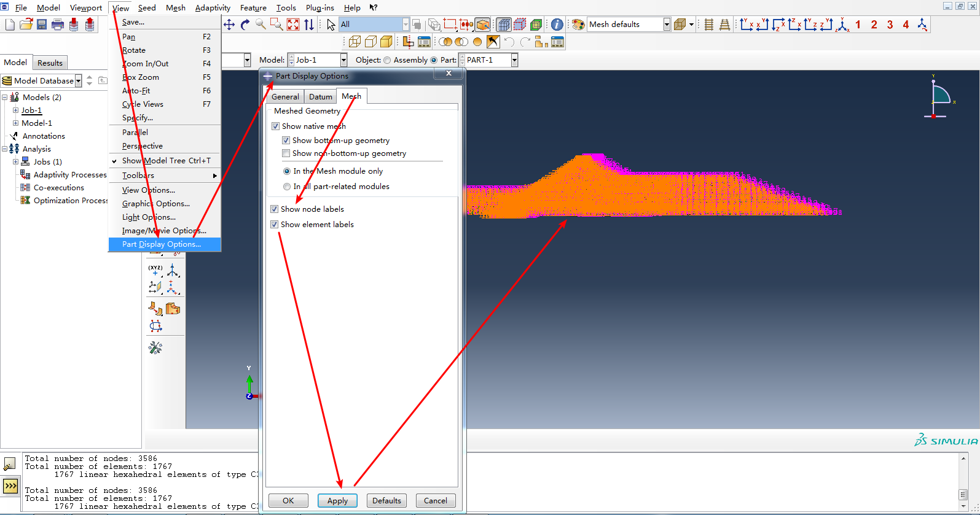980x515 pixels.
Task: Click the create datum point XYZ icon
Action: tap(155, 271)
